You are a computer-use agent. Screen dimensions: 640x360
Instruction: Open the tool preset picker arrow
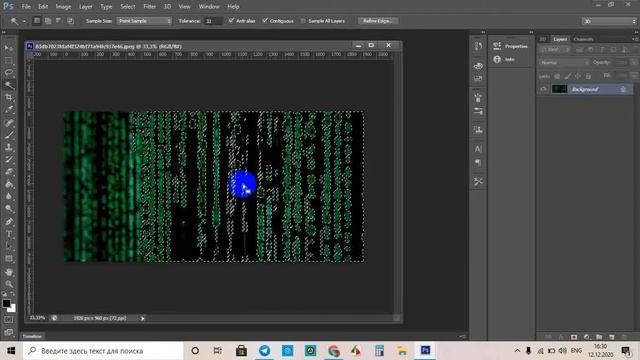[24, 21]
